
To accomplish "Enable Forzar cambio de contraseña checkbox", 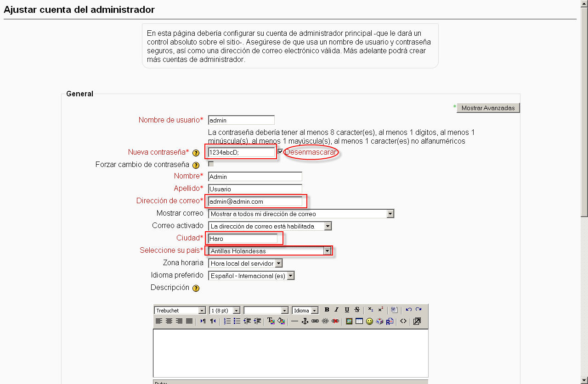I will (211, 164).
